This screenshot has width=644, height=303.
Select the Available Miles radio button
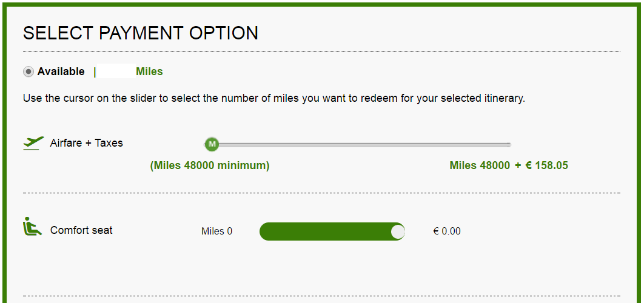click(x=29, y=72)
